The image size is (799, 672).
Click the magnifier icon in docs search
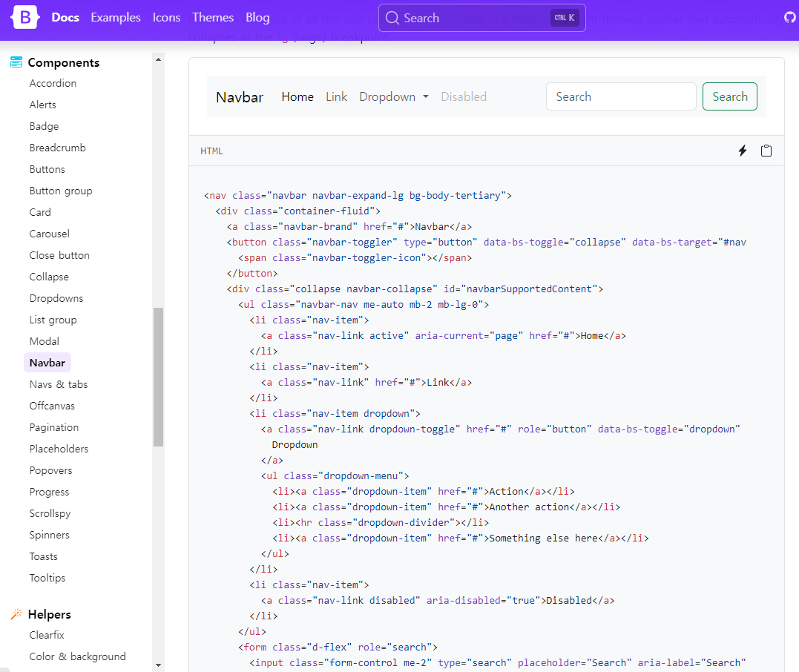point(392,18)
